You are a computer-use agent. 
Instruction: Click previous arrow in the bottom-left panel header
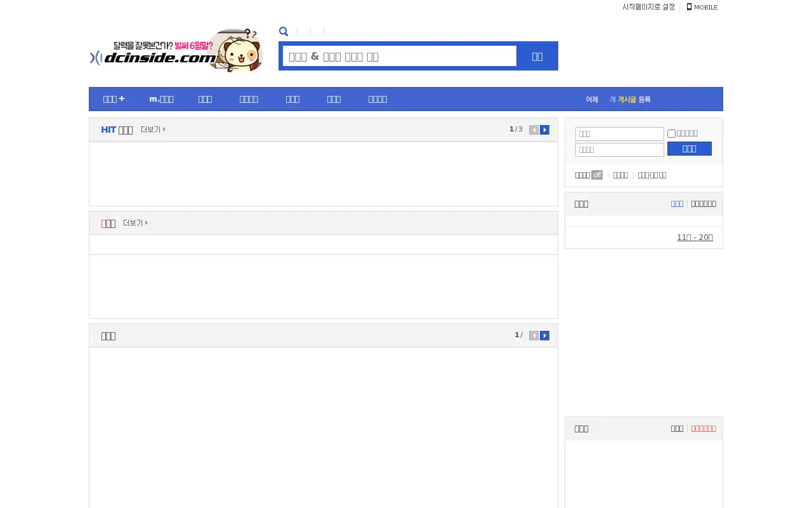(534, 335)
